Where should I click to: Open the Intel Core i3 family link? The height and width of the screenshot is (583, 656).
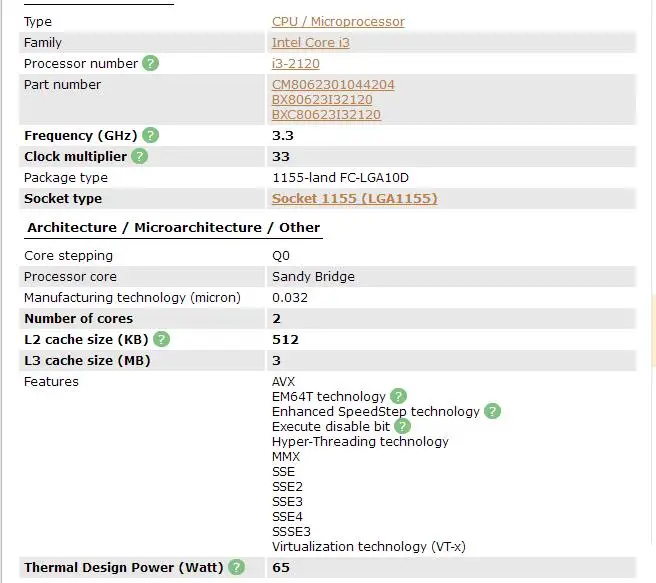311,43
